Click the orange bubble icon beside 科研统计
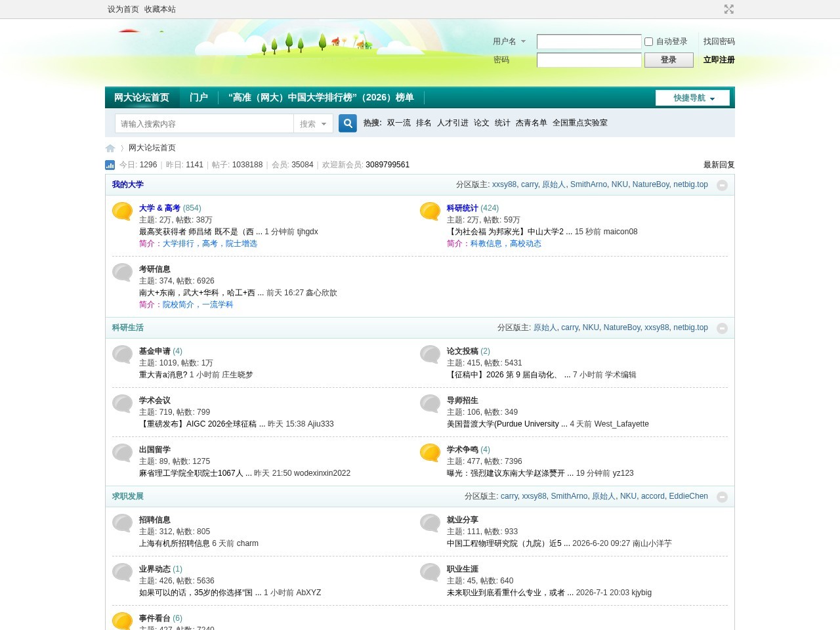 430,212
